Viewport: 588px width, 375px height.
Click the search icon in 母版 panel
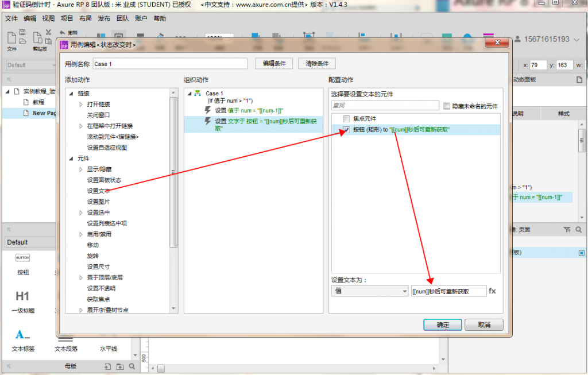click(x=132, y=366)
